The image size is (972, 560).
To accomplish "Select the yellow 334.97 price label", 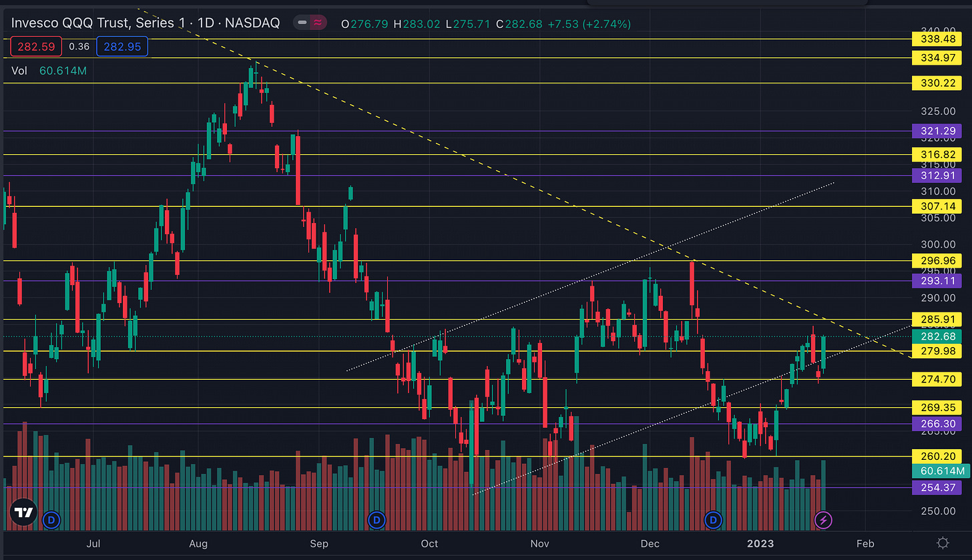I will tap(938, 58).
